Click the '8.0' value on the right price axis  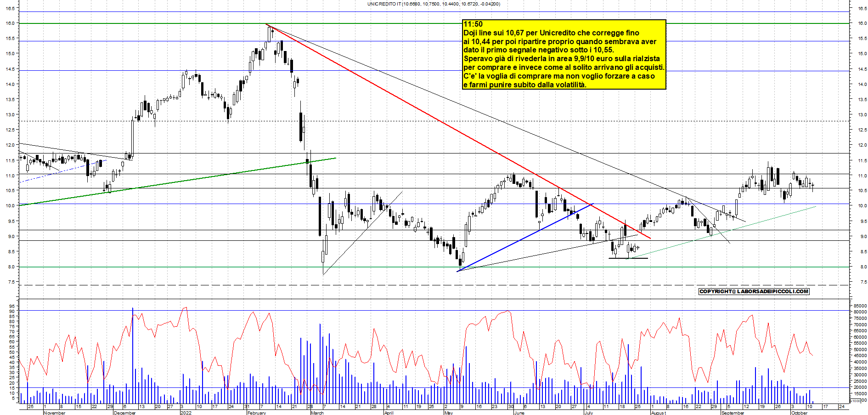(863, 267)
